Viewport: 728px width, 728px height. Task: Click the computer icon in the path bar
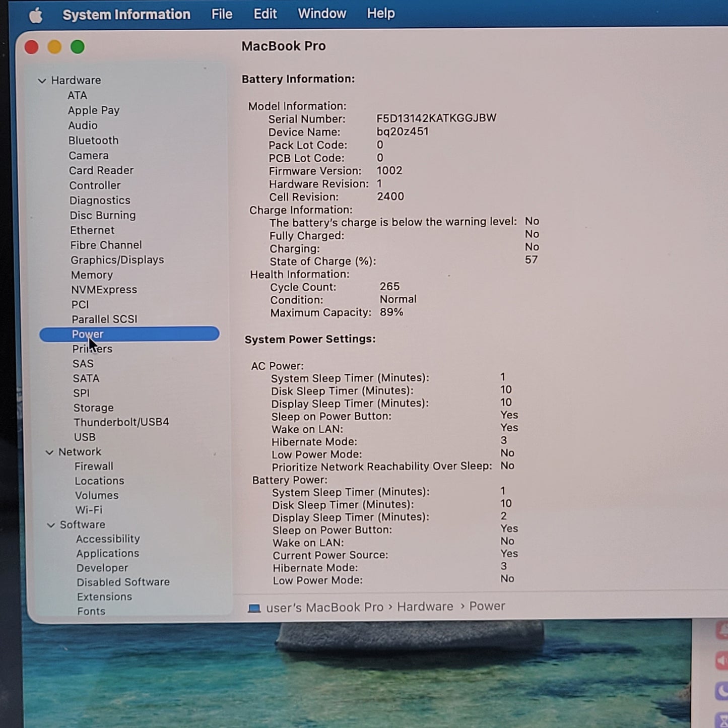click(254, 609)
